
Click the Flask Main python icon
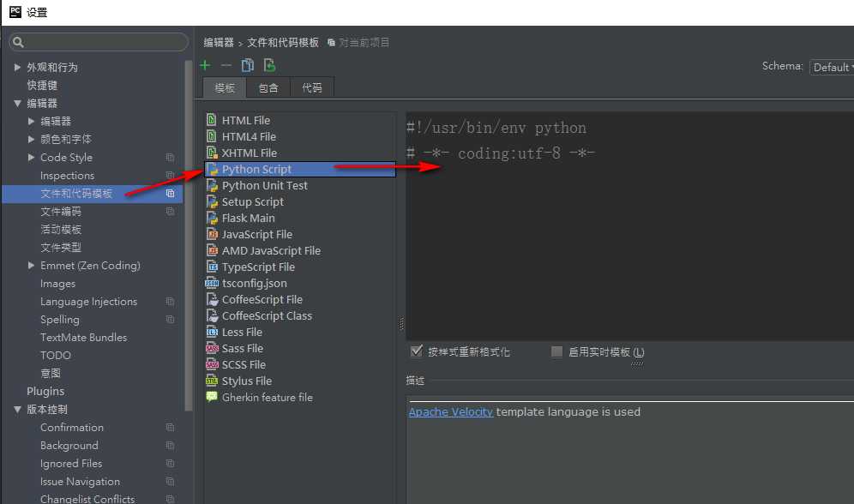point(212,218)
